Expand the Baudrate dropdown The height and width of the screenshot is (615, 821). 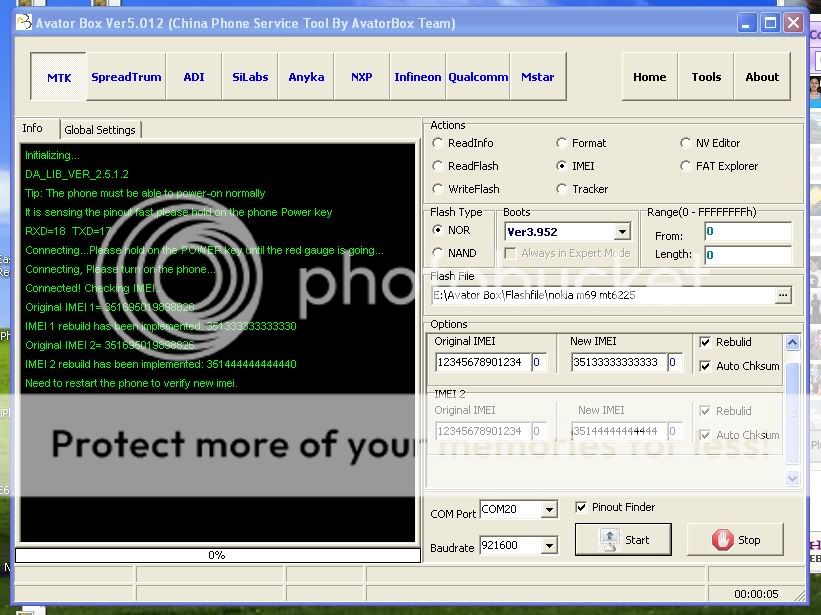(548, 546)
